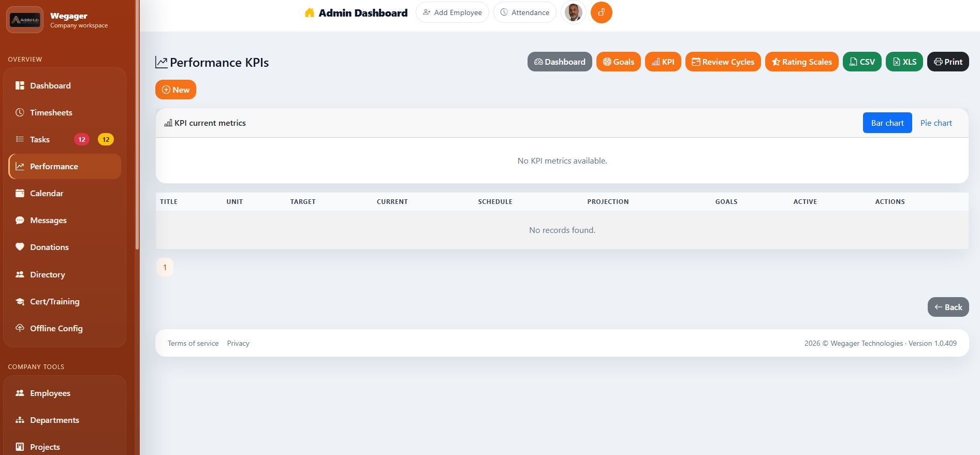Click the ACTIVE column header
Image resolution: width=980 pixels, height=455 pixels.
[x=805, y=202]
